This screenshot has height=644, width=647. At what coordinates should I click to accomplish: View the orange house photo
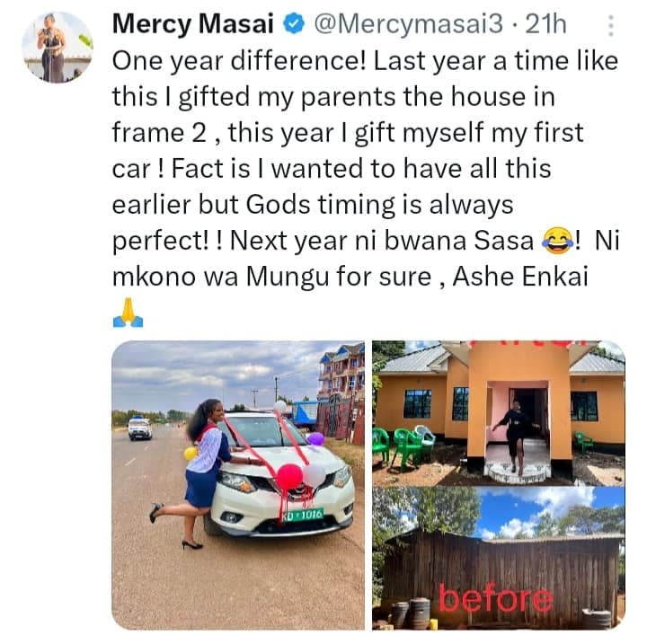click(498, 413)
